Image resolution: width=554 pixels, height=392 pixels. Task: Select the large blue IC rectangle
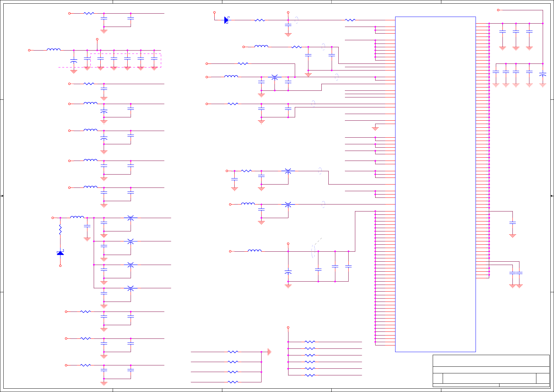pyautogui.click(x=435, y=184)
